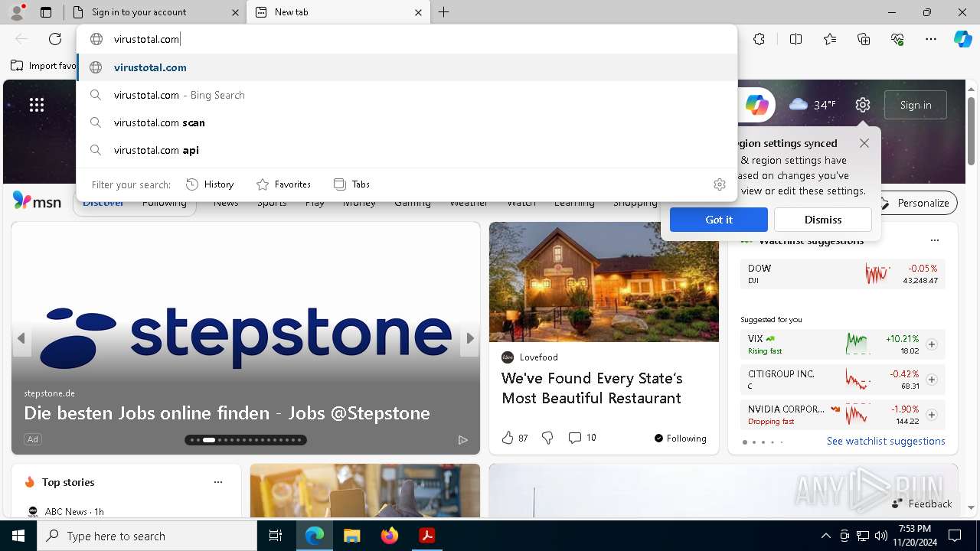Open the 34°F weather widget

(812, 105)
